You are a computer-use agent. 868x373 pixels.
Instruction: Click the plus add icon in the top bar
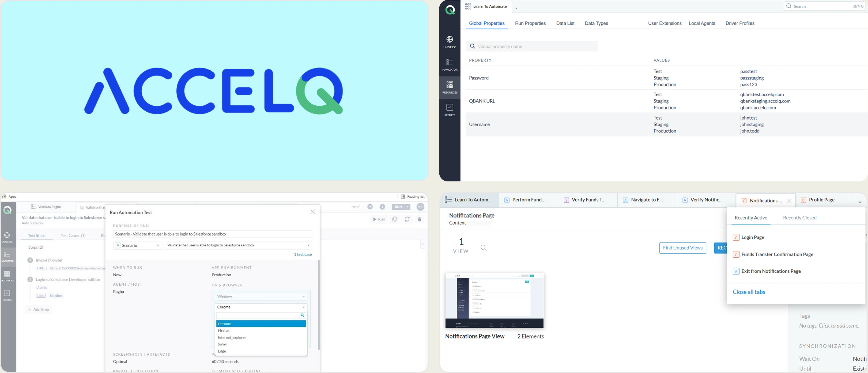[x=370, y=207]
